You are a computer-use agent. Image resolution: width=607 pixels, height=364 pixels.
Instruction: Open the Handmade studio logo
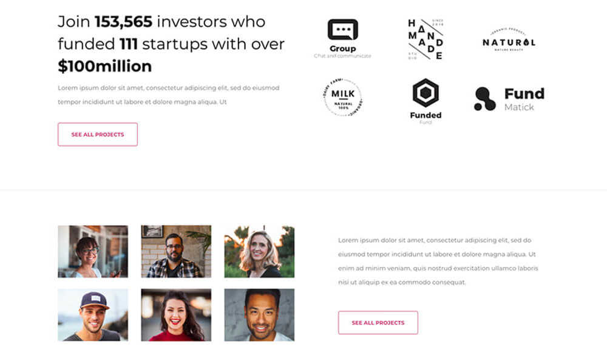[425, 39]
